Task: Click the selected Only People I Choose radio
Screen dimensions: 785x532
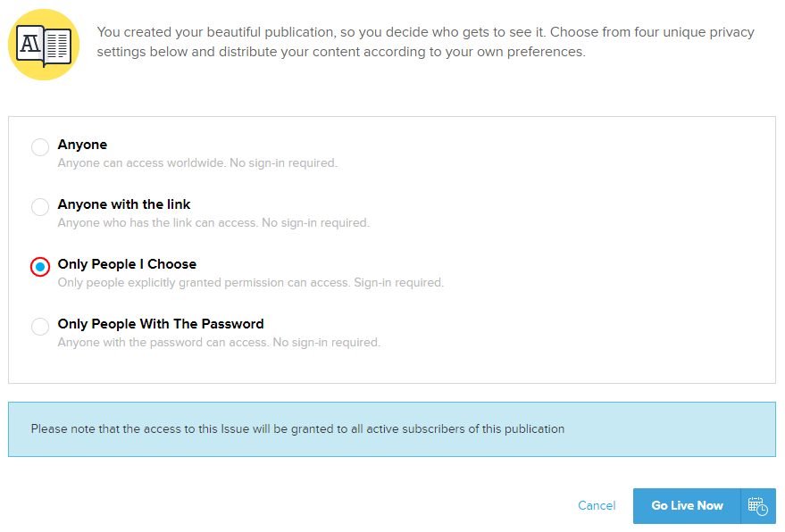Action: [40, 267]
